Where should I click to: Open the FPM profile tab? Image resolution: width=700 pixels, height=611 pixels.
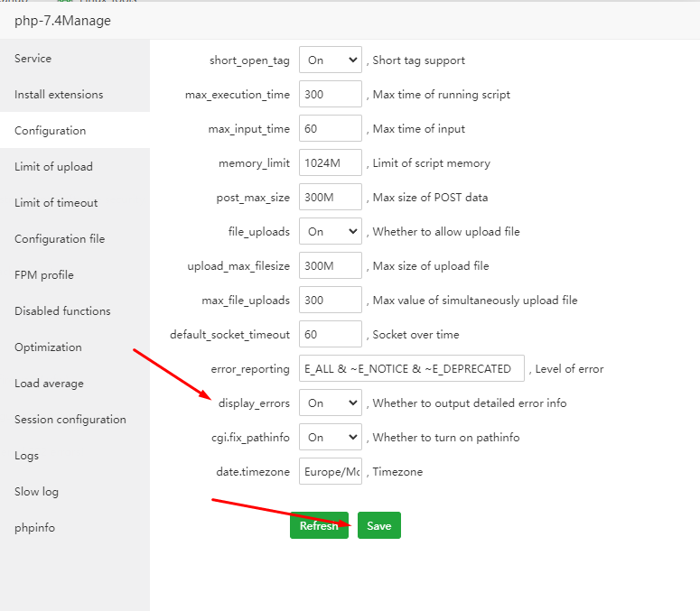tap(44, 275)
